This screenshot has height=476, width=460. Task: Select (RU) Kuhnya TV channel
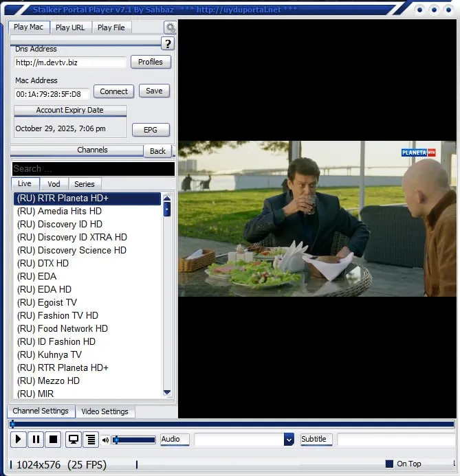point(87,355)
